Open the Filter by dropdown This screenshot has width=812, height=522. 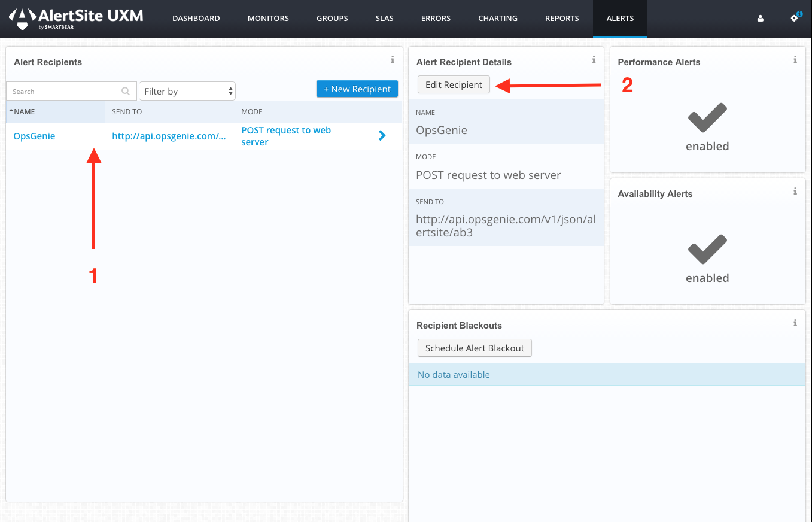tap(187, 91)
